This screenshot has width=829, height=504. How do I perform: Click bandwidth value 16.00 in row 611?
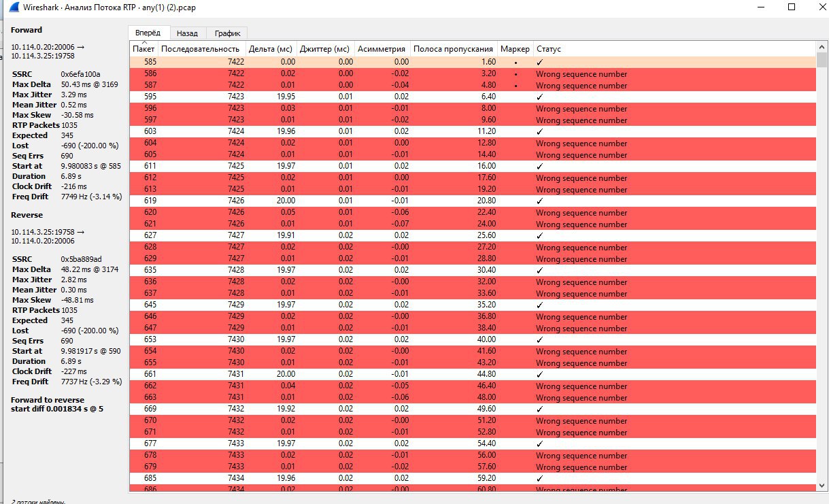(x=486, y=166)
